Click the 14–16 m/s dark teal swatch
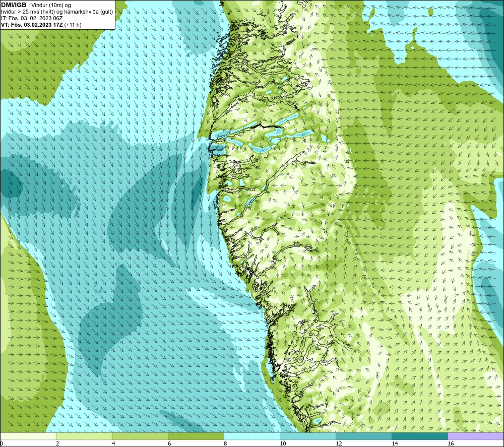Viewport: 504px width, 447px height. (419, 436)
